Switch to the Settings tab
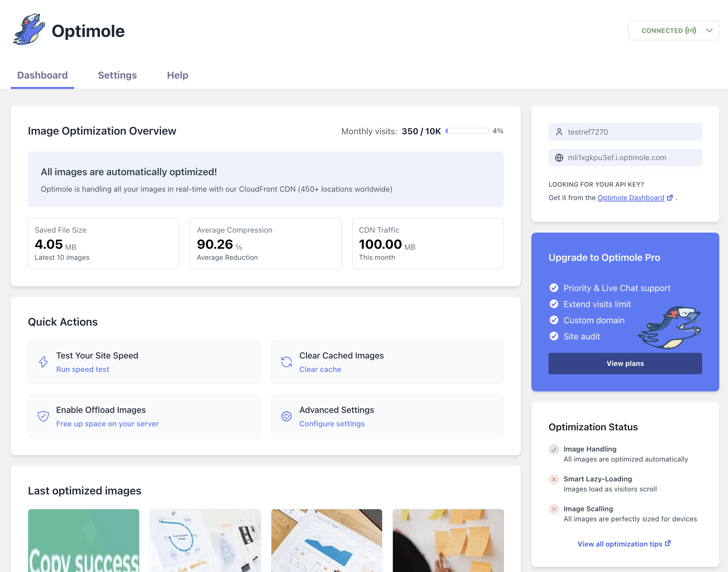 [117, 75]
